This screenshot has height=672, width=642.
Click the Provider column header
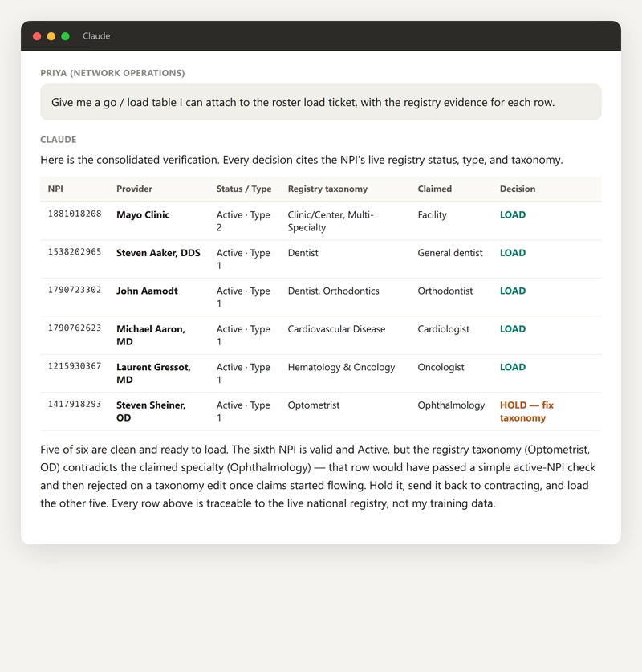[135, 189]
